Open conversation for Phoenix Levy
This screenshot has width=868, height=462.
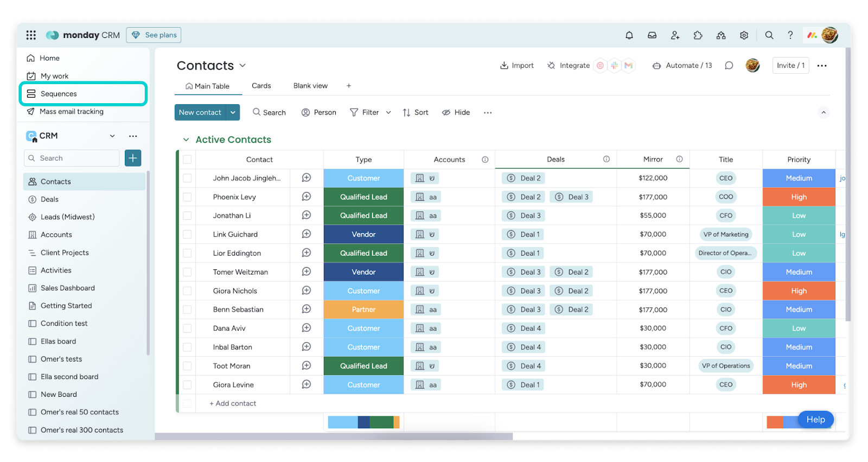click(307, 197)
